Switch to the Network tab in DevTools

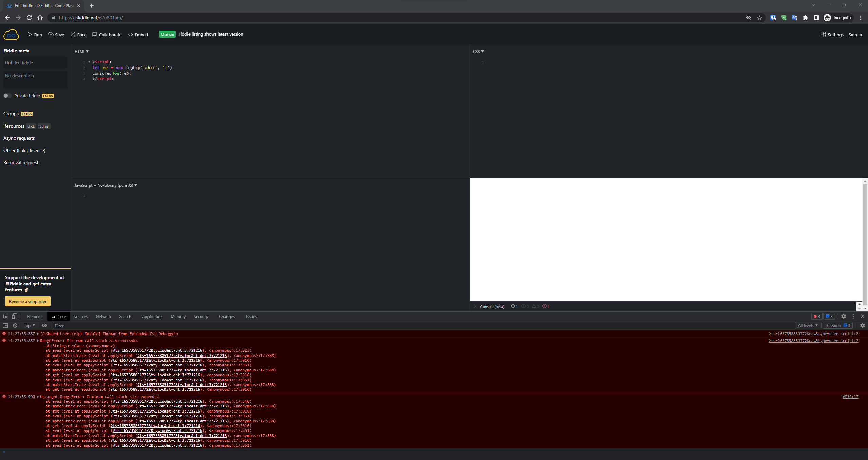point(103,316)
